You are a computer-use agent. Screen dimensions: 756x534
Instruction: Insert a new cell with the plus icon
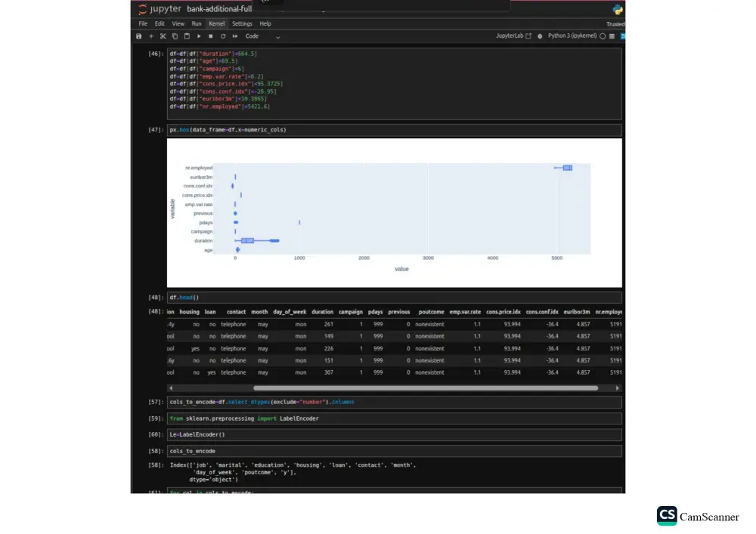tap(150, 35)
